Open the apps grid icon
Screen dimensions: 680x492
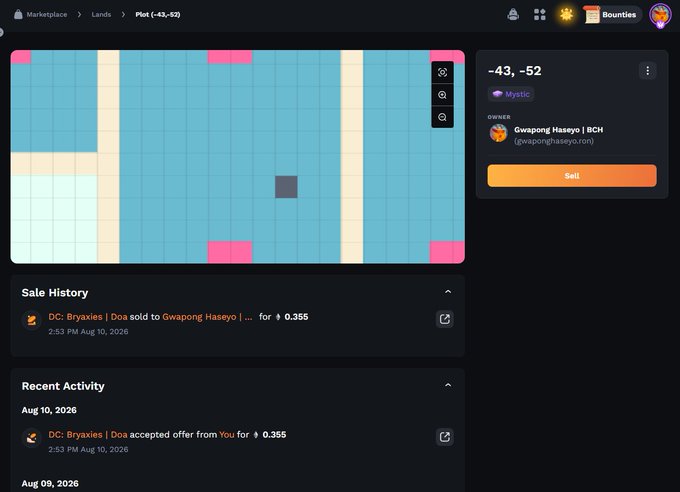[x=539, y=14]
